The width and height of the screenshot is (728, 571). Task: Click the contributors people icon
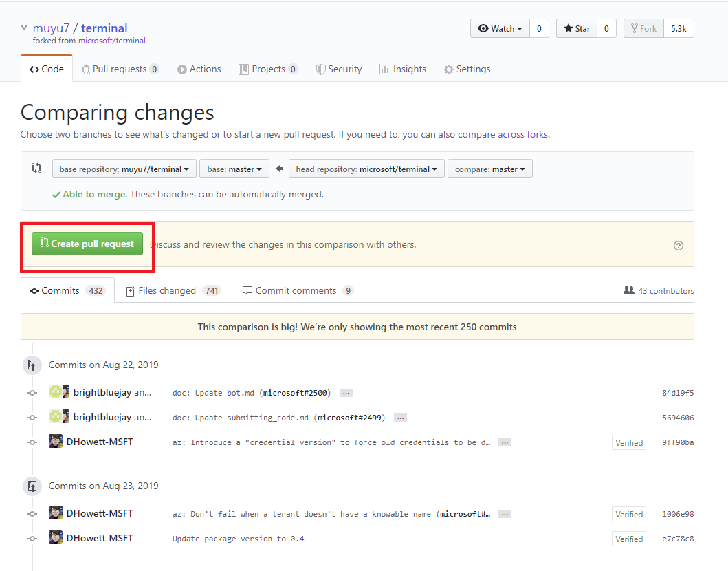(628, 290)
